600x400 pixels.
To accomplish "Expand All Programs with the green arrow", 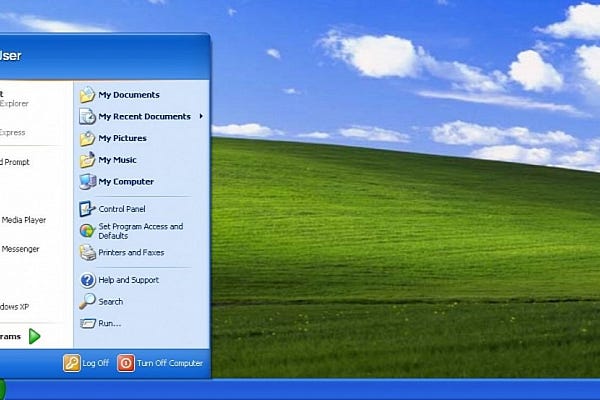I will pyautogui.click(x=34, y=336).
